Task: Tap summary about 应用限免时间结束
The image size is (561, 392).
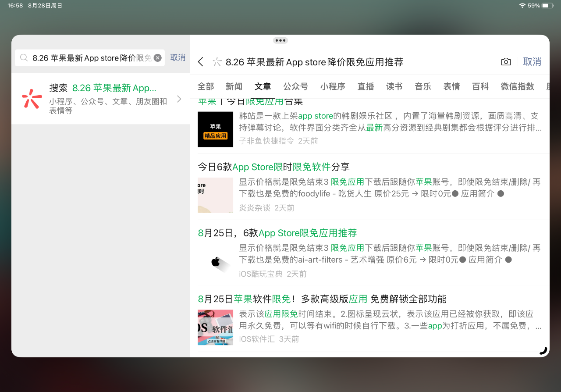Action: [x=391, y=320]
